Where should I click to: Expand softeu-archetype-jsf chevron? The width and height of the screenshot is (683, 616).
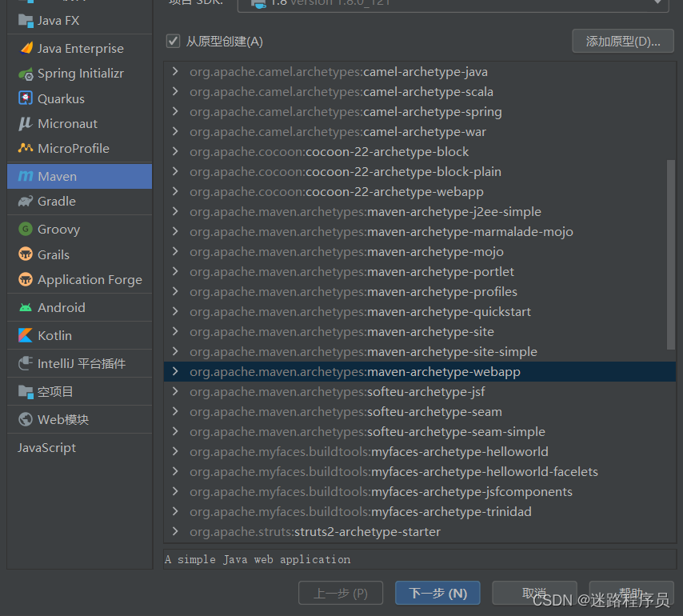[175, 391]
